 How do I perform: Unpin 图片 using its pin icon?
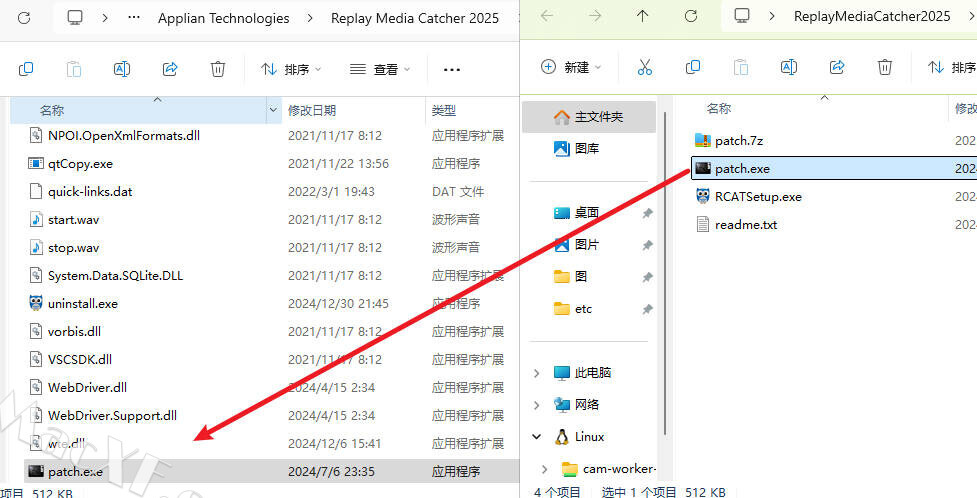647,245
